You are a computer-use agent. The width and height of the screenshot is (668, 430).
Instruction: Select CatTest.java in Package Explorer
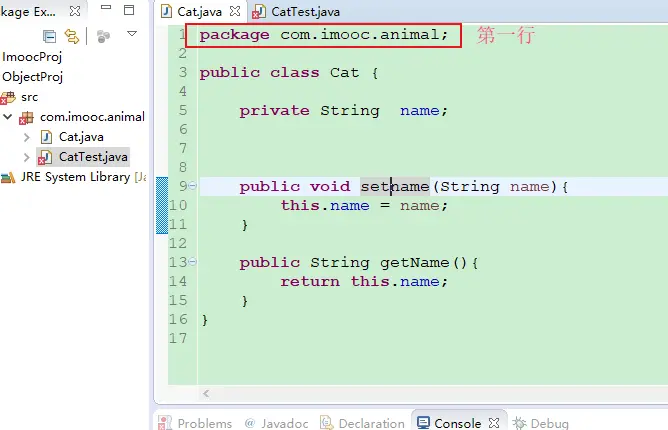click(x=93, y=157)
